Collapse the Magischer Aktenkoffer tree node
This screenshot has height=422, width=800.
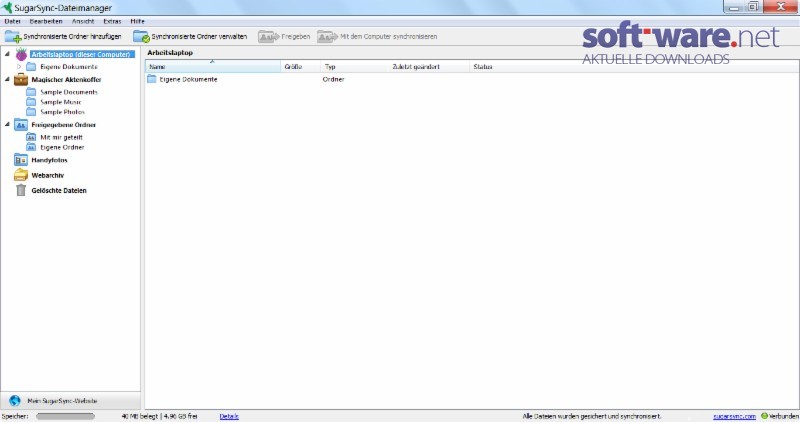(7, 79)
